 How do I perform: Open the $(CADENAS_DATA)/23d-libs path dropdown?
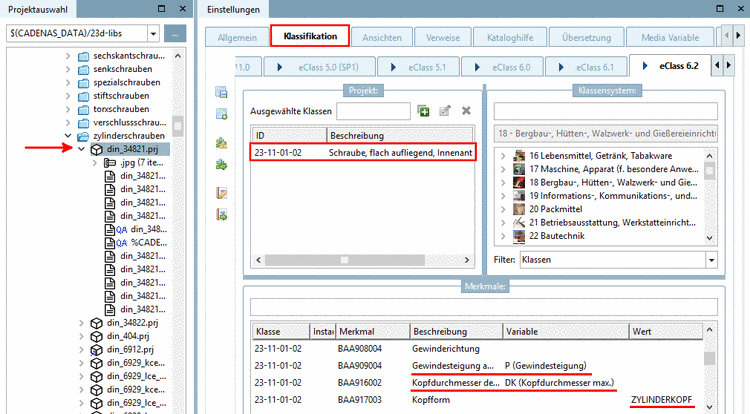pyautogui.click(x=153, y=34)
